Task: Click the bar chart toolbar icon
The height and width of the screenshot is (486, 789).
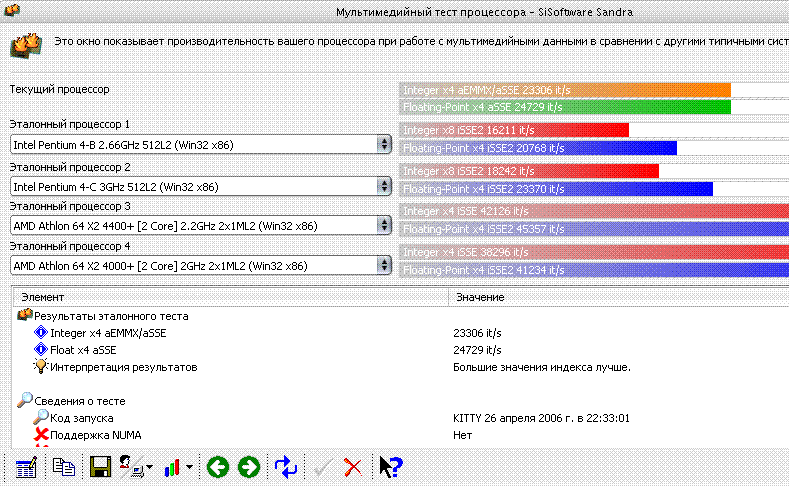Action: click(172, 467)
